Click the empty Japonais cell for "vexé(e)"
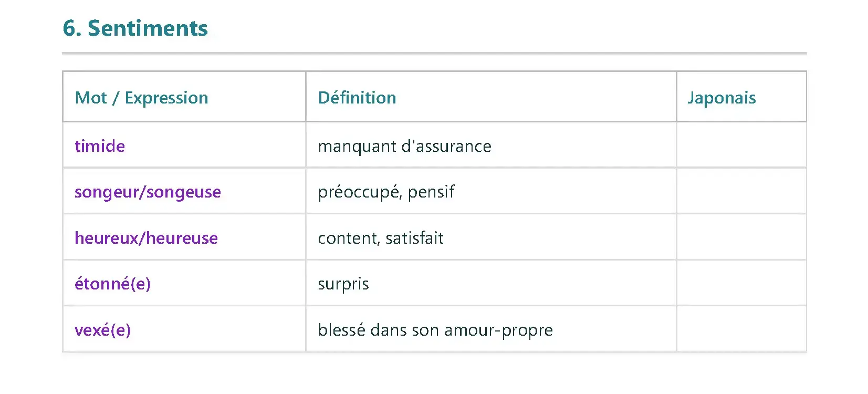868x394 pixels. 741,329
